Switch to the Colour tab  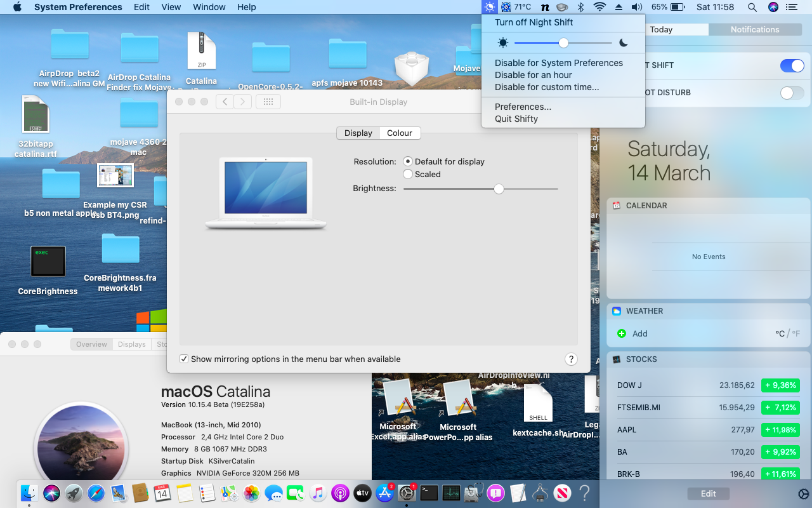[400, 133]
